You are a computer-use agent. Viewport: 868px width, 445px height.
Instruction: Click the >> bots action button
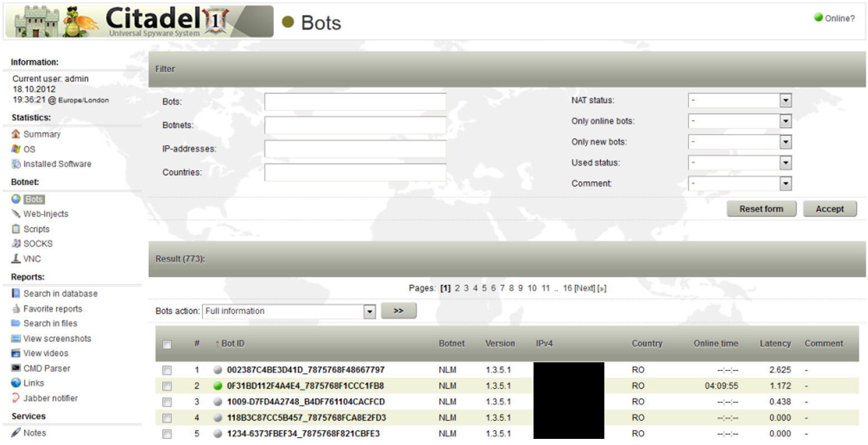398,311
